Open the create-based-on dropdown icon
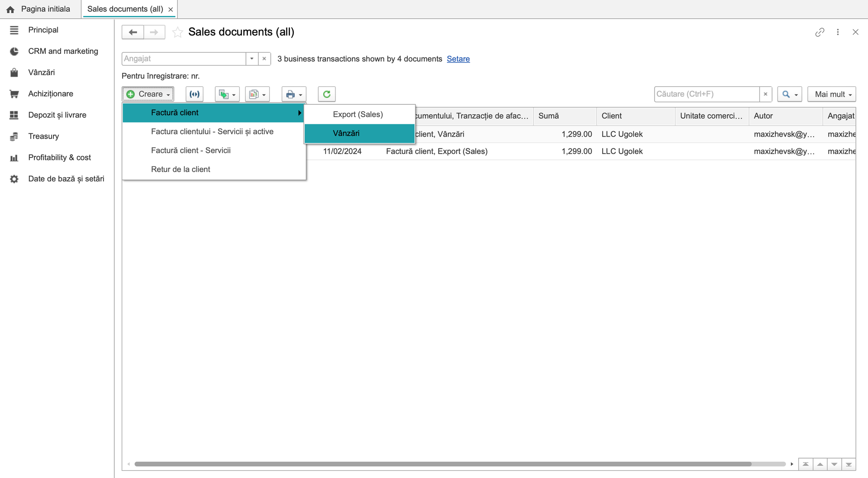The height and width of the screenshot is (478, 868). [x=227, y=94]
